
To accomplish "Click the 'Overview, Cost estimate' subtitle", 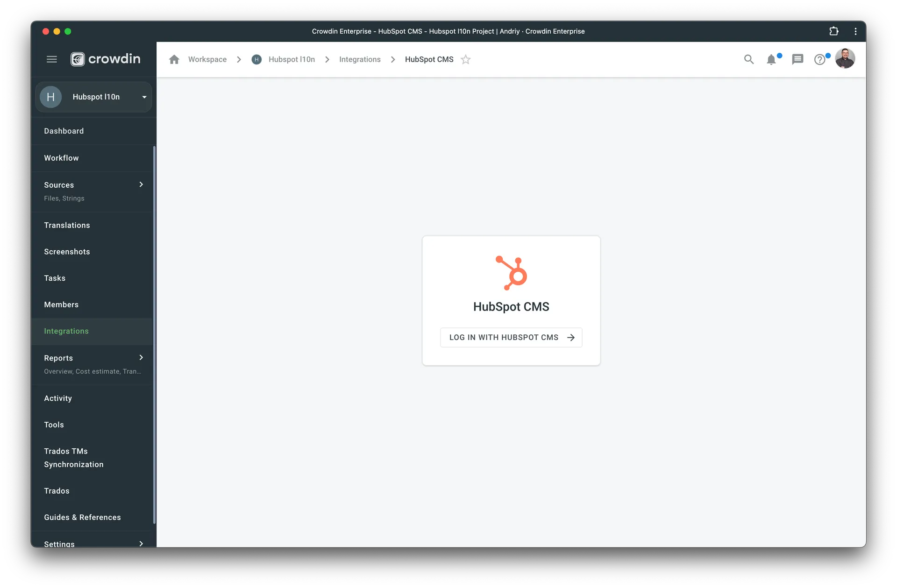I will 93,371.
